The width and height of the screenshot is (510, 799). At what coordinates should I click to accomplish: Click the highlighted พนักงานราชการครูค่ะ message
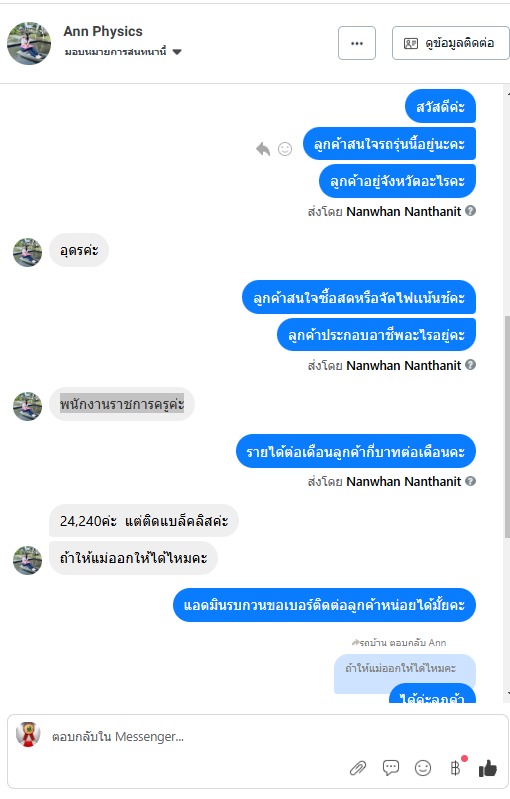click(122, 404)
